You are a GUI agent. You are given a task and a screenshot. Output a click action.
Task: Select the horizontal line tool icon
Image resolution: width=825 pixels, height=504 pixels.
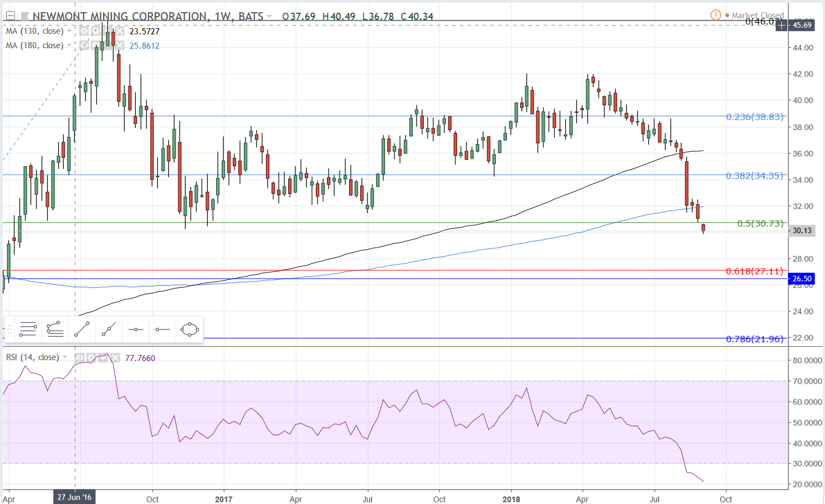pyautogui.click(x=136, y=330)
